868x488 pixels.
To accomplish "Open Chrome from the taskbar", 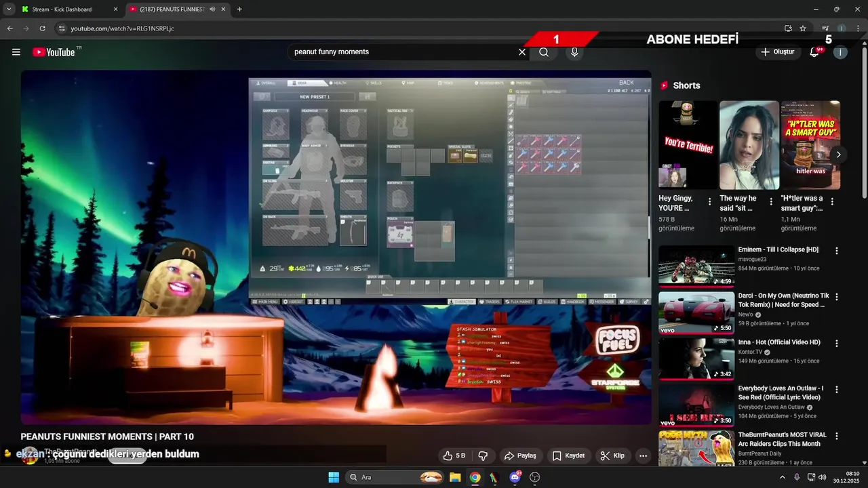I will coord(475,477).
